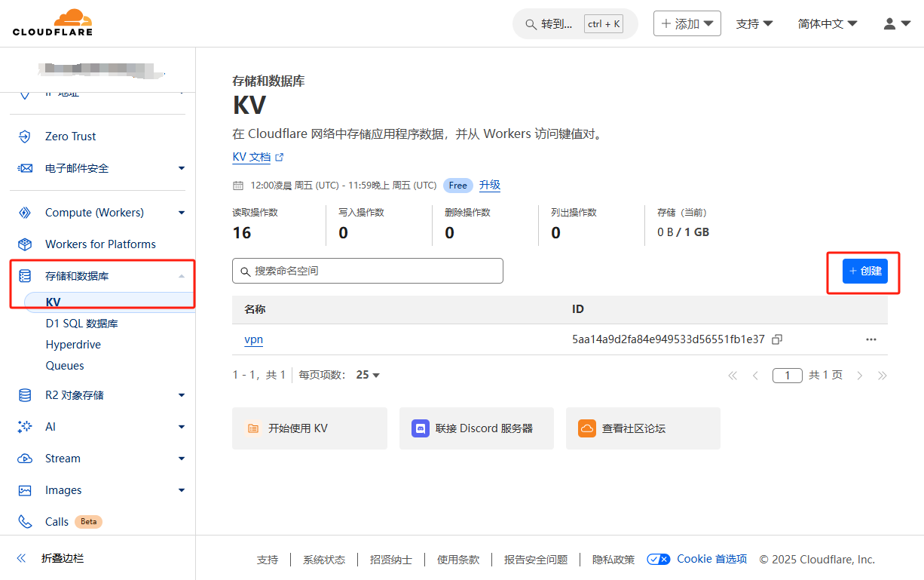Click 折叠边栏 label text
Image resolution: width=924 pixels, height=580 pixels.
click(63, 559)
